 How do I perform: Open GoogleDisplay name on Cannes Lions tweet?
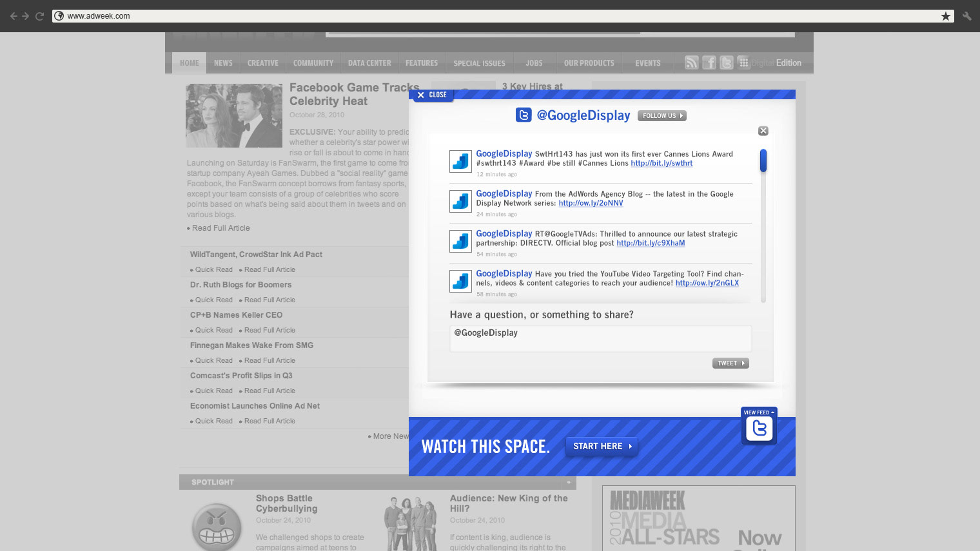point(504,153)
